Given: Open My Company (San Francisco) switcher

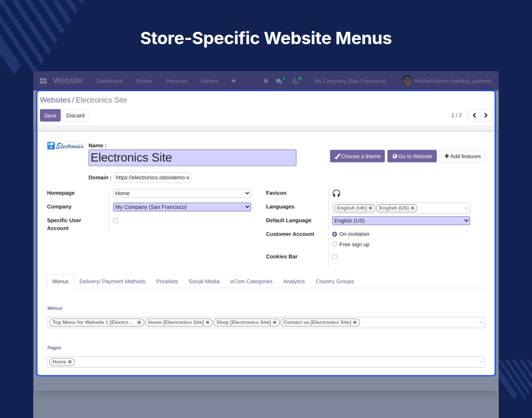Looking at the screenshot, I should pos(350,81).
